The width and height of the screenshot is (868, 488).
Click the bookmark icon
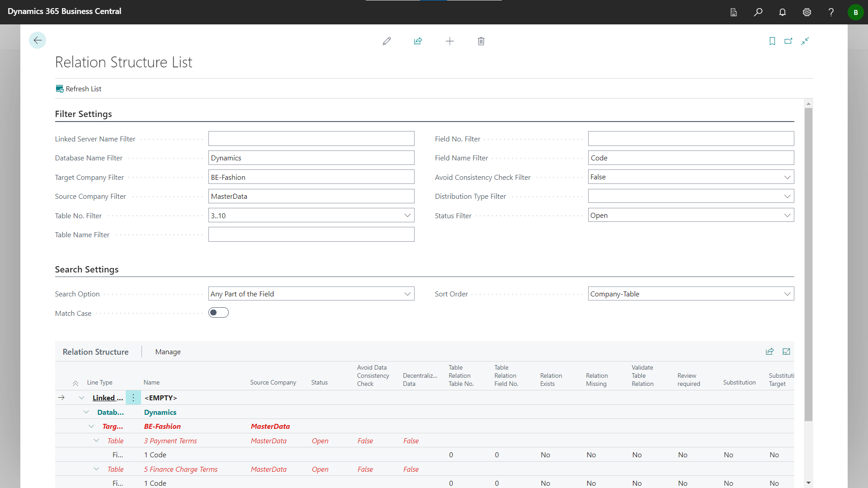point(772,41)
